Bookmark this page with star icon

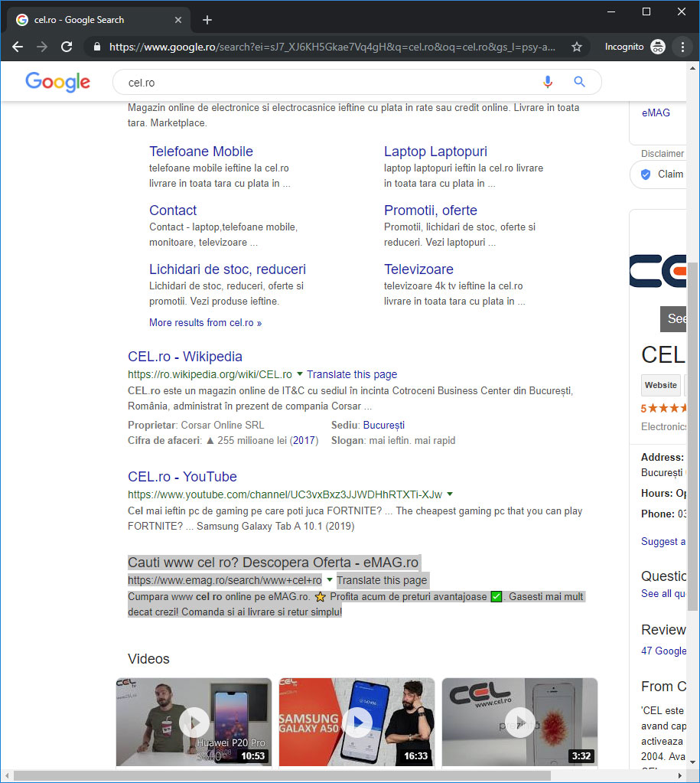577,47
